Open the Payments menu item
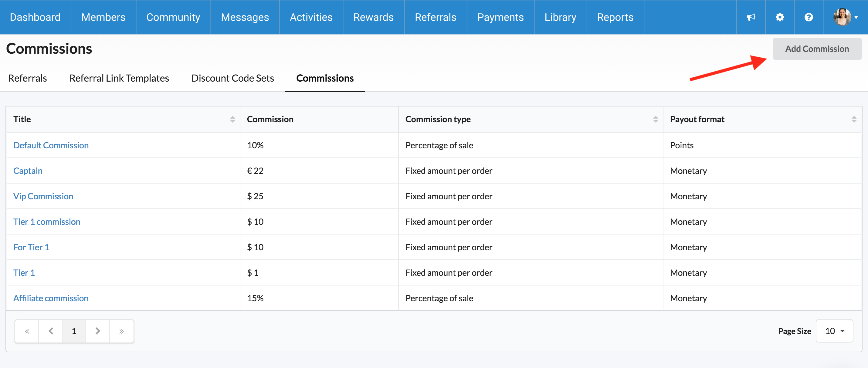Viewport: 868px width, 368px height. point(500,17)
